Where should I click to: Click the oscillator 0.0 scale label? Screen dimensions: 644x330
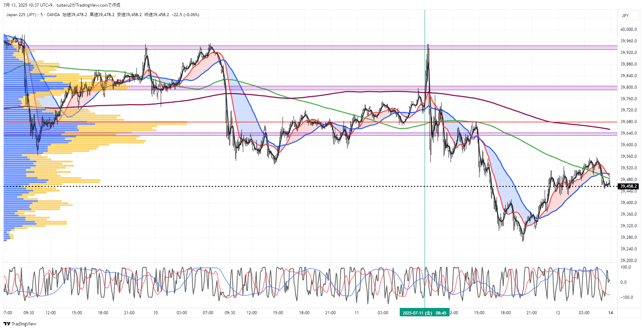tap(623, 282)
